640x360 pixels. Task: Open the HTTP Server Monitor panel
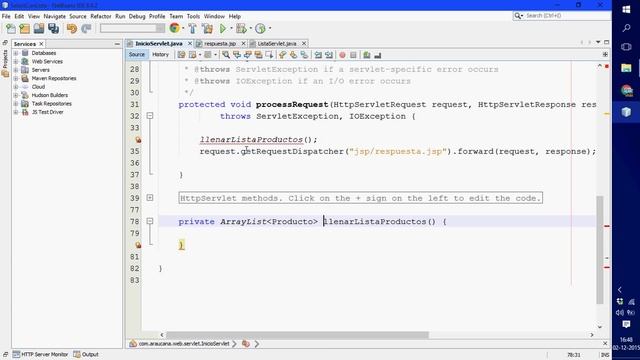(40, 354)
